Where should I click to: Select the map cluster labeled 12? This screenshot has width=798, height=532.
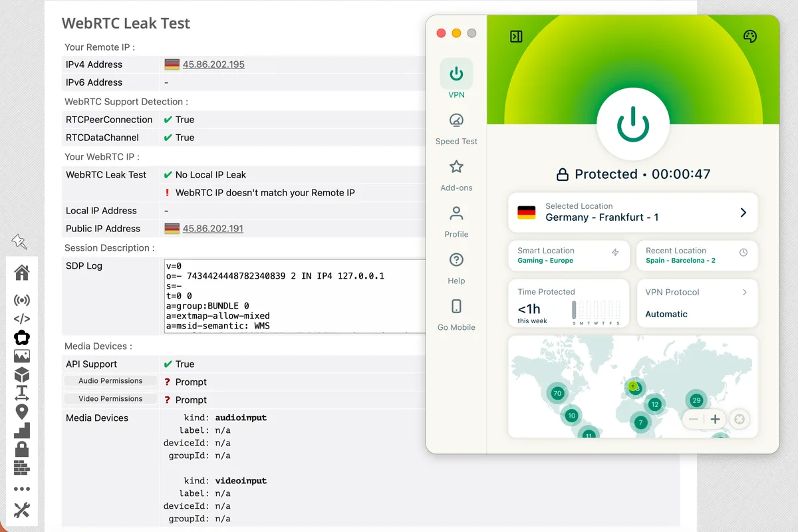click(655, 404)
